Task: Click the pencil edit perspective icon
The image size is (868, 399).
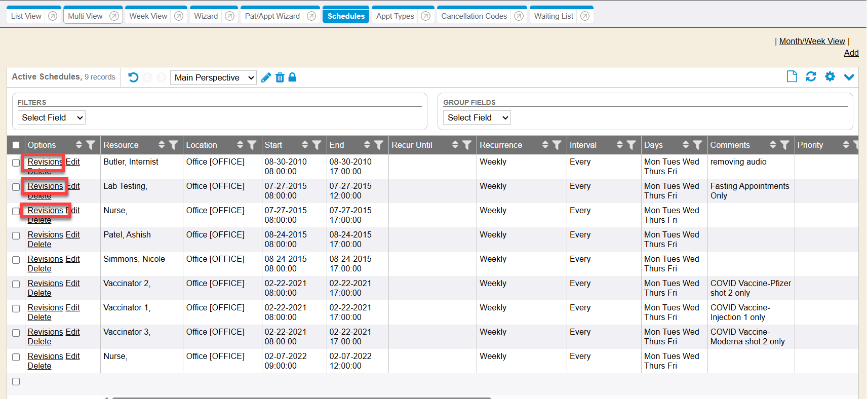Action: (x=266, y=77)
